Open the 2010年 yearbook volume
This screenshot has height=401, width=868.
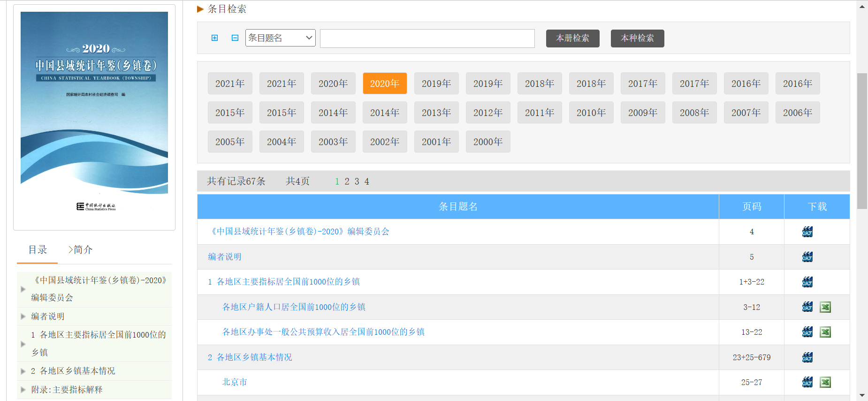click(591, 113)
